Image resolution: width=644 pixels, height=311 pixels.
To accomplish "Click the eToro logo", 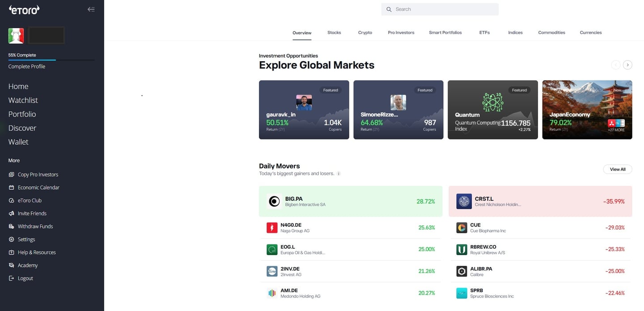I will pos(25,9).
